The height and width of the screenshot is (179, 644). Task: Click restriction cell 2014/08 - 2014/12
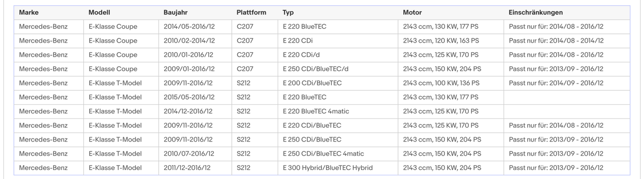tap(556, 41)
